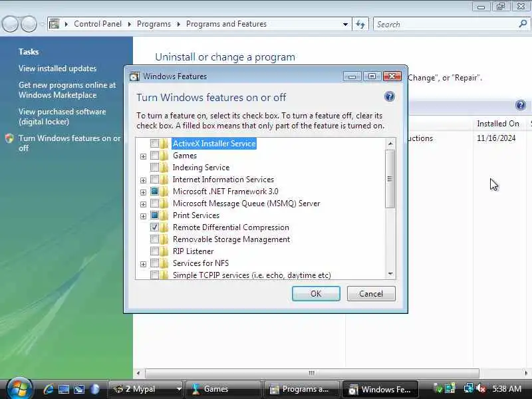Open dropdown arrow after Control Panel breadcrumb
The height and width of the screenshot is (399, 532).
(x=129, y=24)
